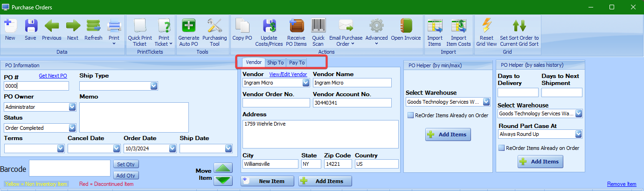Open the Ship Type dropdown
This screenshot has height=191, width=644.
pyautogui.click(x=154, y=86)
